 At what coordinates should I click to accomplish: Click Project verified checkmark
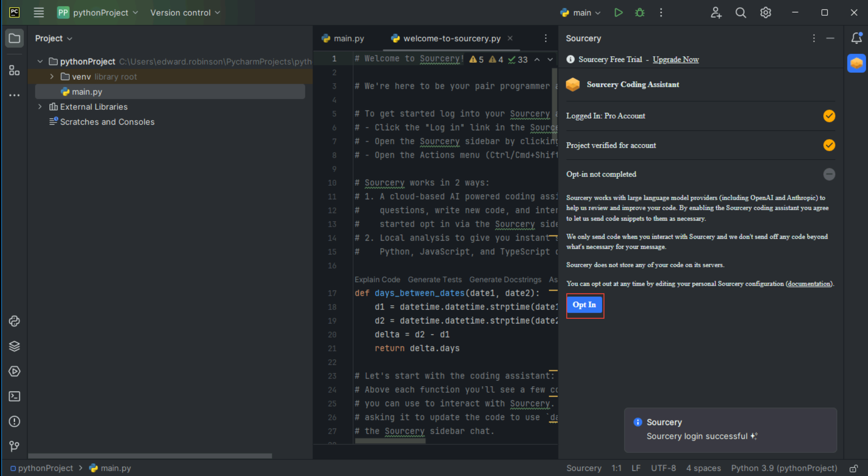pos(829,145)
